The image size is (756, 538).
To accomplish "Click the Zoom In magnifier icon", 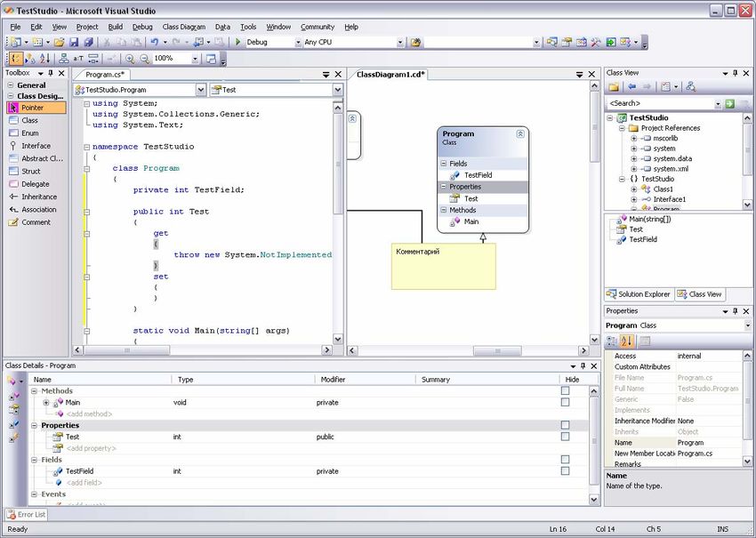I will [130, 59].
